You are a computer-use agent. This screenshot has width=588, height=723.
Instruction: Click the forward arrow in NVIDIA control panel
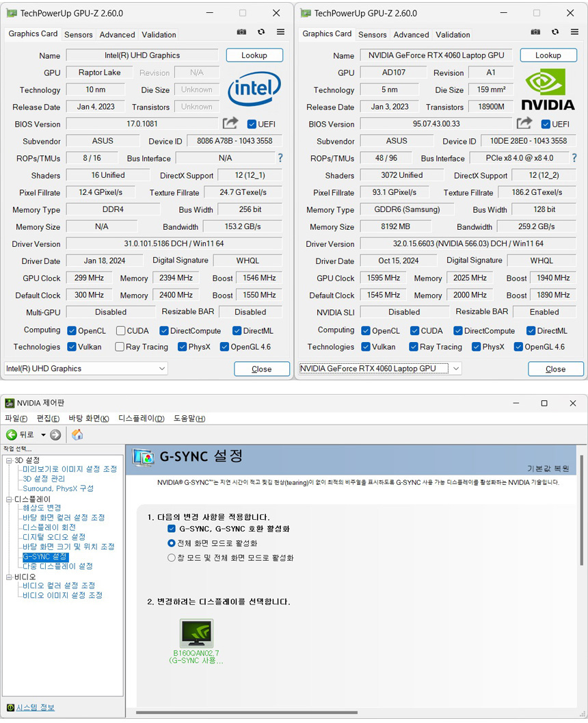tap(55, 434)
